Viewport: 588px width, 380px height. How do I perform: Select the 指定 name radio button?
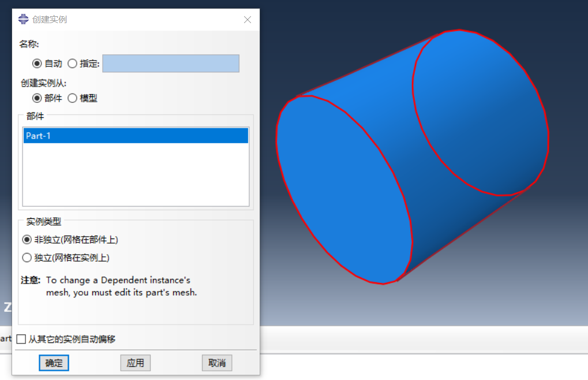coord(72,64)
